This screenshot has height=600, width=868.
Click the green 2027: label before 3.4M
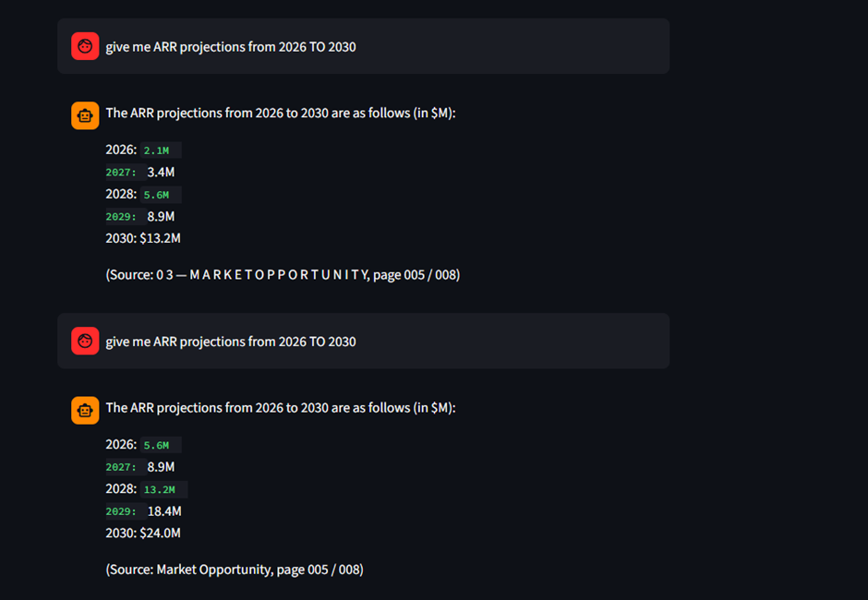coord(121,173)
